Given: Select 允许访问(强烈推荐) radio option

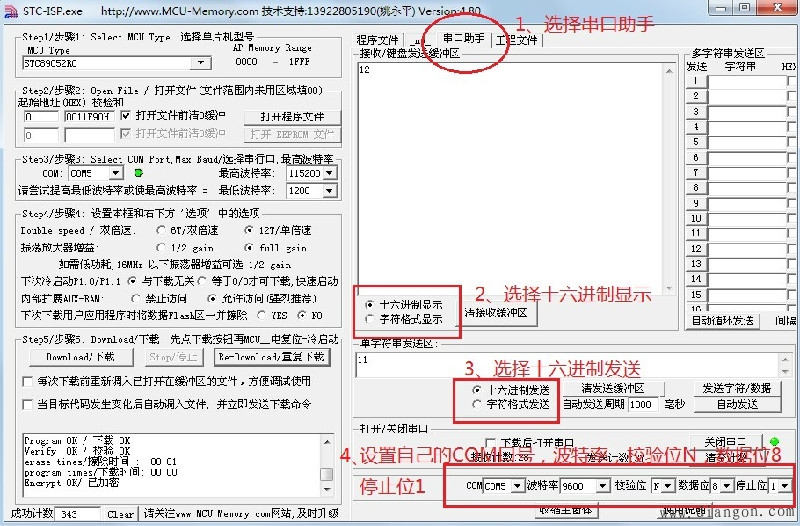Looking at the screenshot, I should pos(211,298).
